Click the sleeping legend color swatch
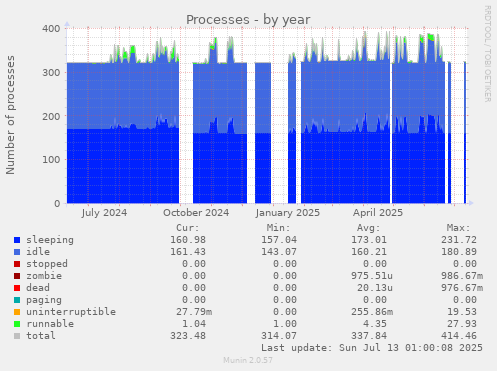The width and height of the screenshot is (497, 371). point(17,240)
